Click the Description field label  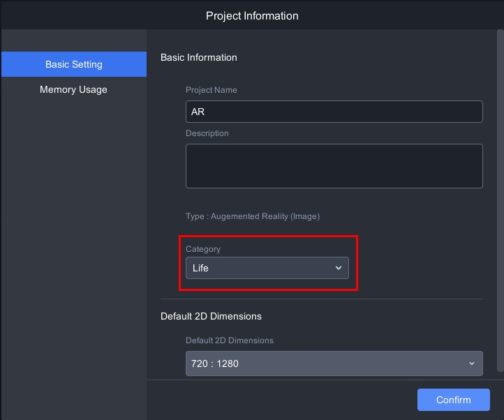pyautogui.click(x=207, y=133)
